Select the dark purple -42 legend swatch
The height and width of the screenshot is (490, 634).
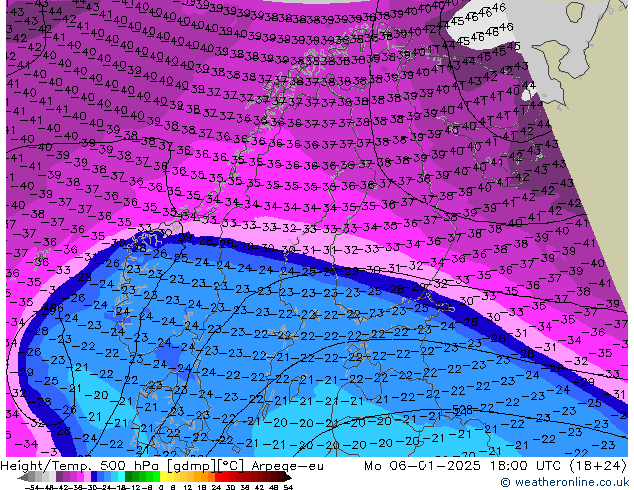(59, 477)
